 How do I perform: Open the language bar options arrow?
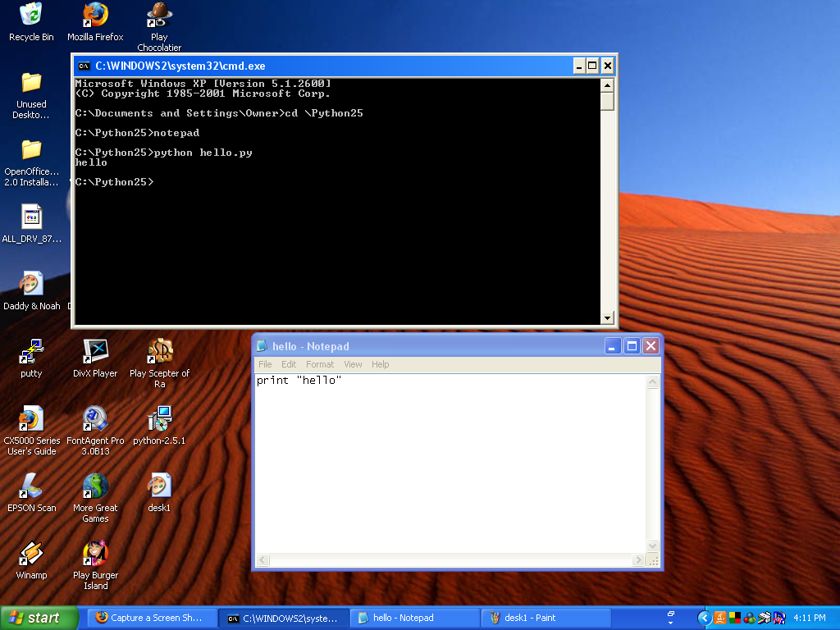tap(669, 623)
